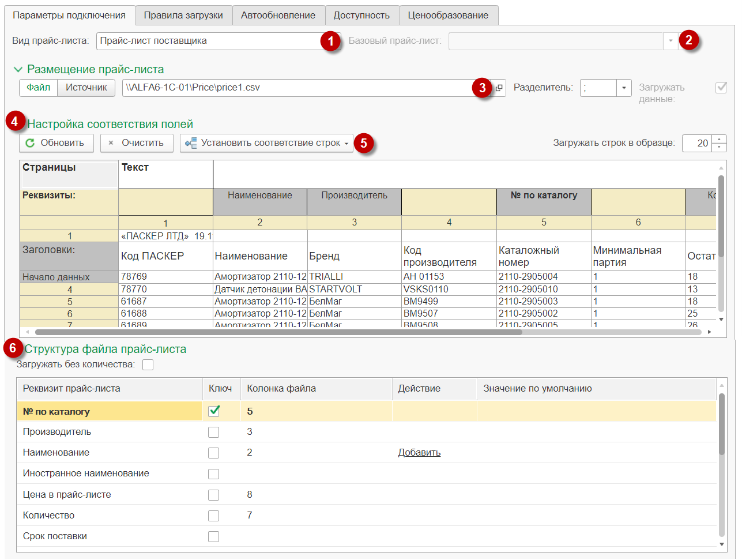This screenshot has width=742, height=560.
Task: Toggle Загружать без количества checkbox
Action: [x=148, y=364]
